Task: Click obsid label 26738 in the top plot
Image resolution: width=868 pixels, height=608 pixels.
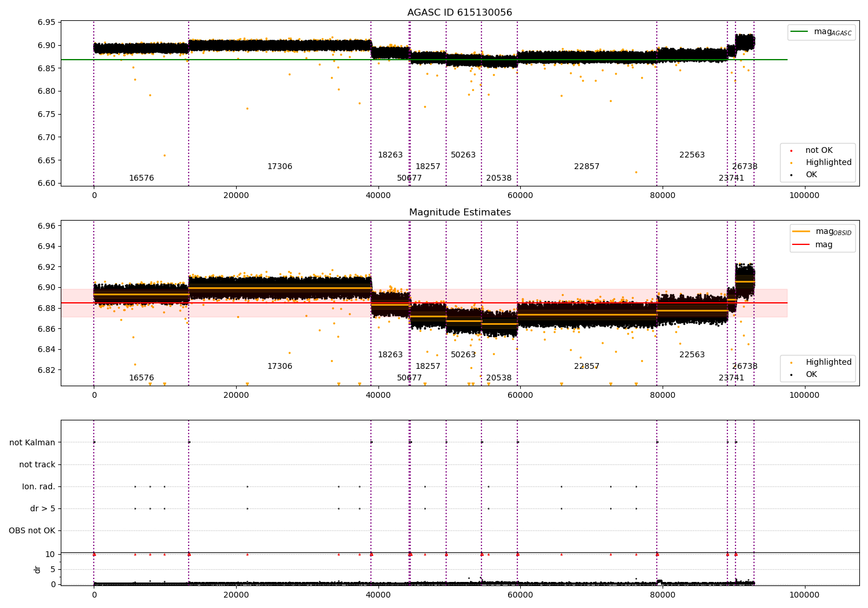Action: (x=745, y=167)
